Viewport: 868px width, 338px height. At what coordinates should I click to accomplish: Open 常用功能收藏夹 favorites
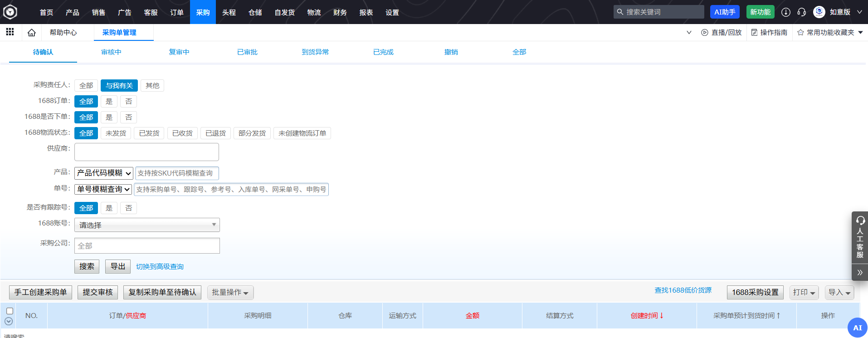point(830,32)
